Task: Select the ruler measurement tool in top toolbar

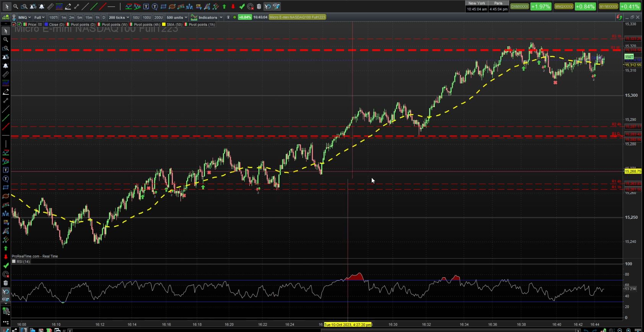Action: coord(50,7)
